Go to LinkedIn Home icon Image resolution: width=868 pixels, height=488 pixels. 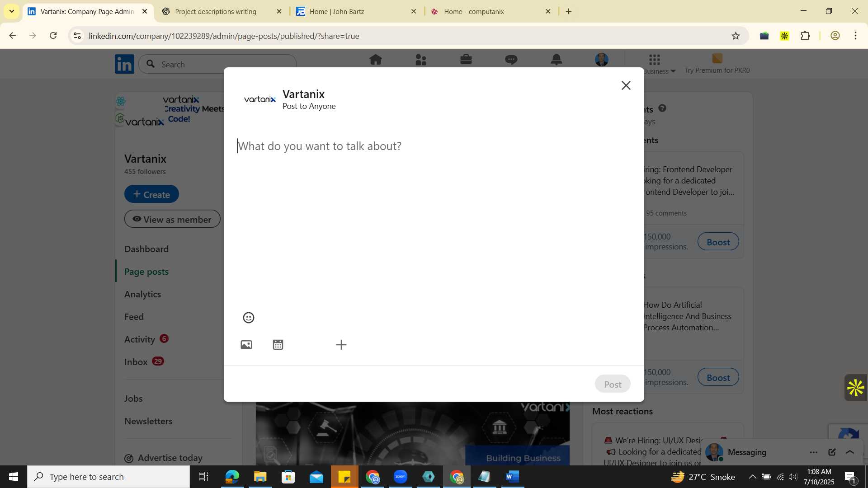click(375, 60)
